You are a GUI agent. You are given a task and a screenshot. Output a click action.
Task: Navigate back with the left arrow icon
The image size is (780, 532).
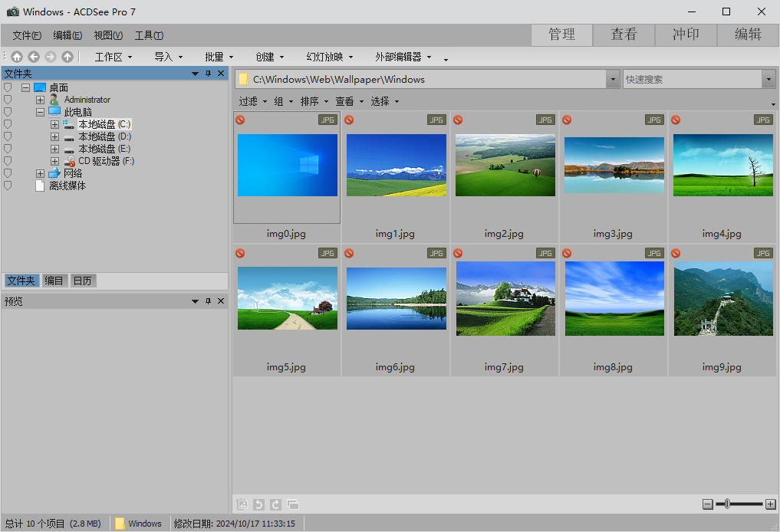(34, 57)
